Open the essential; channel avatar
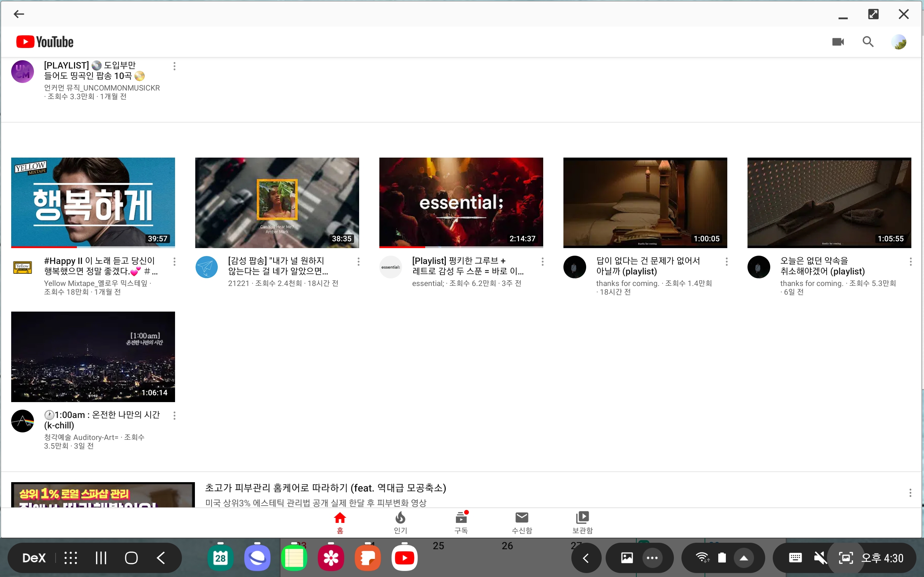 click(x=390, y=267)
